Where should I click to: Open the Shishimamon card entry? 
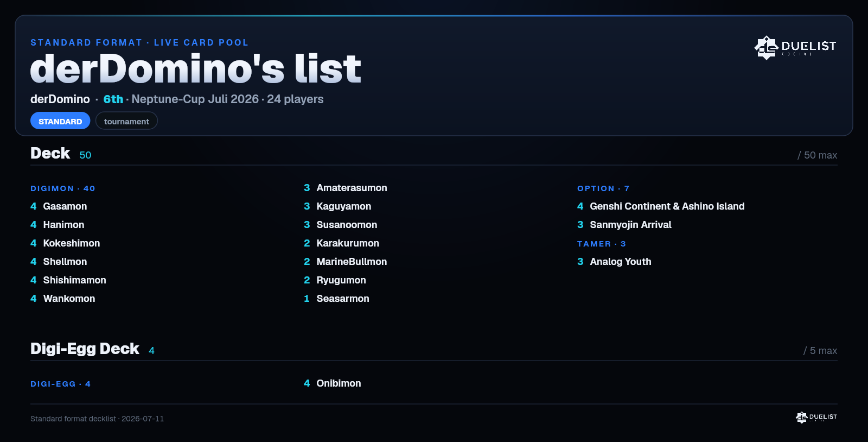click(68, 280)
